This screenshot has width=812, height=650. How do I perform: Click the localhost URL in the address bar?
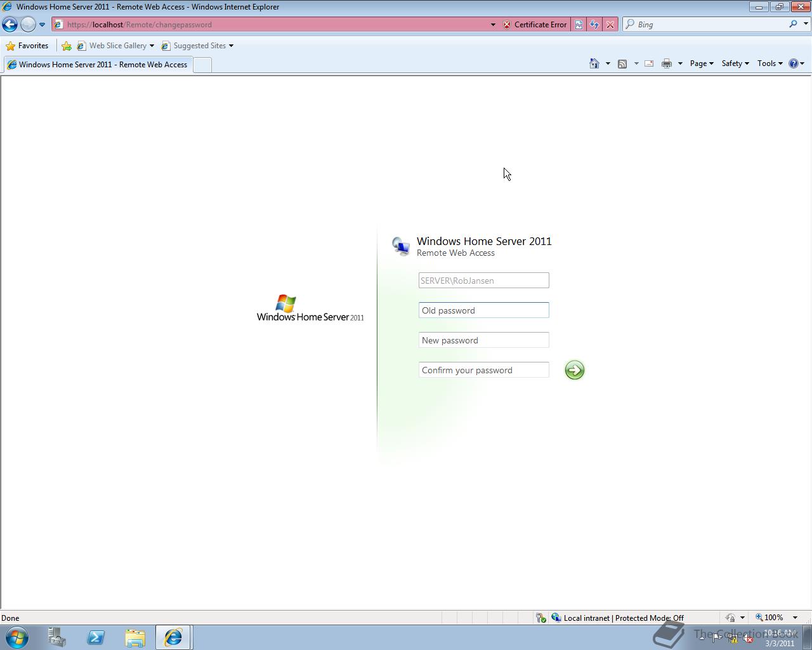140,25
